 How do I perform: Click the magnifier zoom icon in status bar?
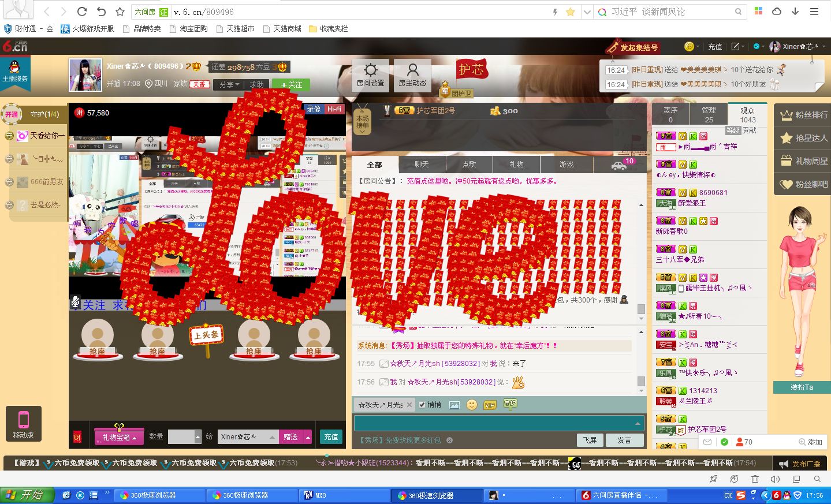click(x=817, y=479)
